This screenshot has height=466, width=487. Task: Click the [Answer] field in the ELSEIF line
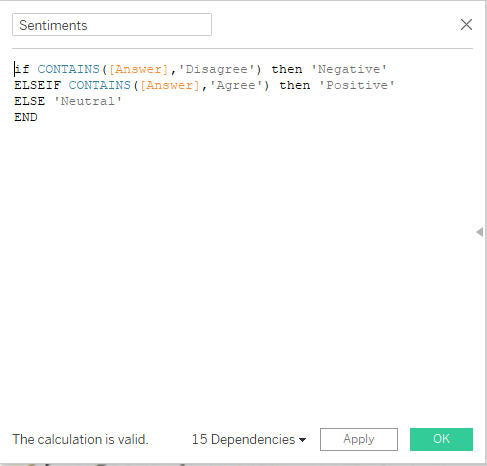(170, 85)
